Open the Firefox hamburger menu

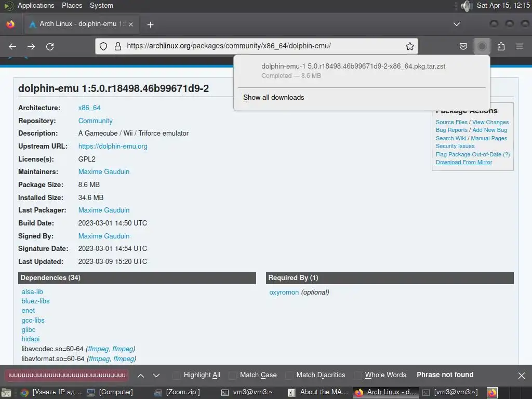tap(520, 46)
